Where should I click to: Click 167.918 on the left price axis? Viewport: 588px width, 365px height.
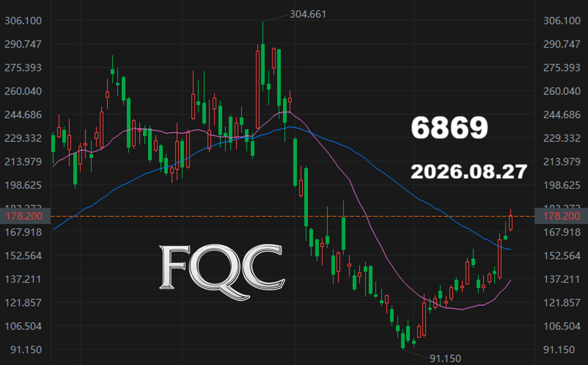click(23, 232)
